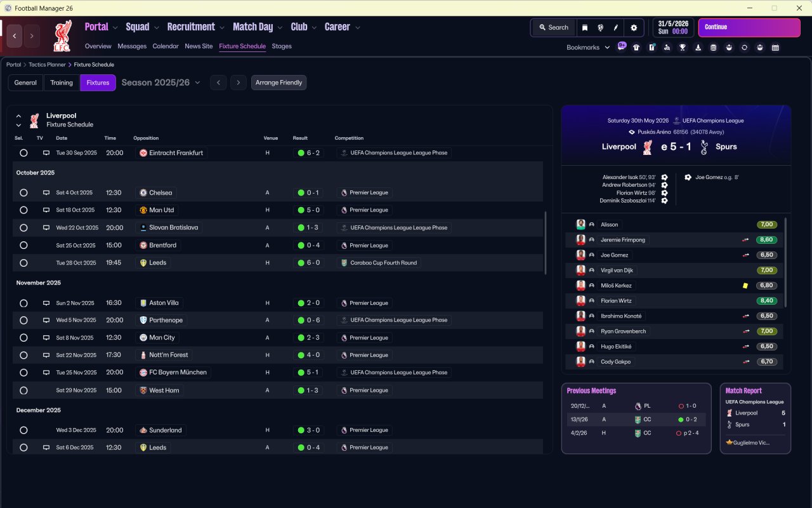Open the Match Report card
This screenshot has height=508, width=812.
click(756, 418)
